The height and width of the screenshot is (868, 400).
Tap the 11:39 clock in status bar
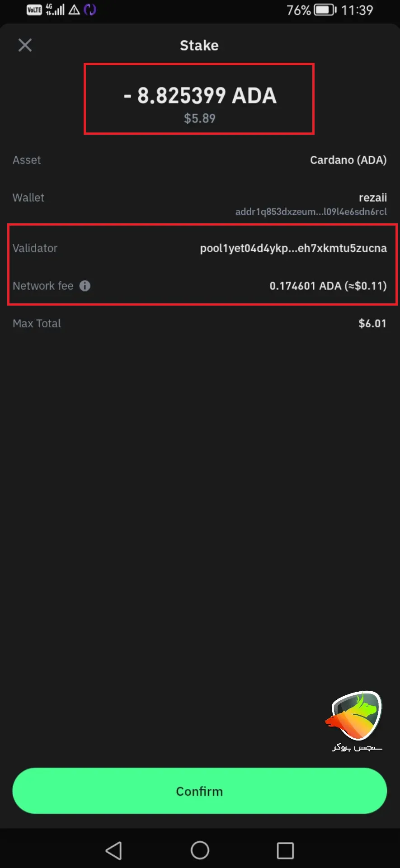pyautogui.click(x=357, y=10)
